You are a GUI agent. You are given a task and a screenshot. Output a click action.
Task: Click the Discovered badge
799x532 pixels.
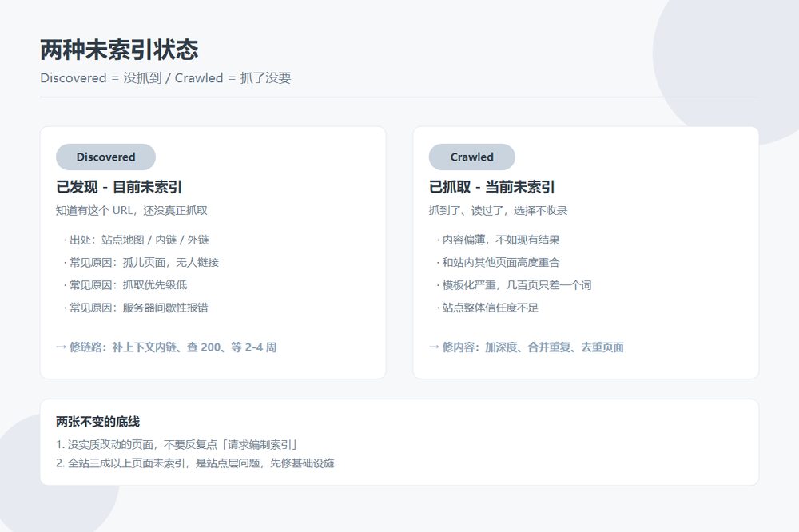click(x=105, y=157)
